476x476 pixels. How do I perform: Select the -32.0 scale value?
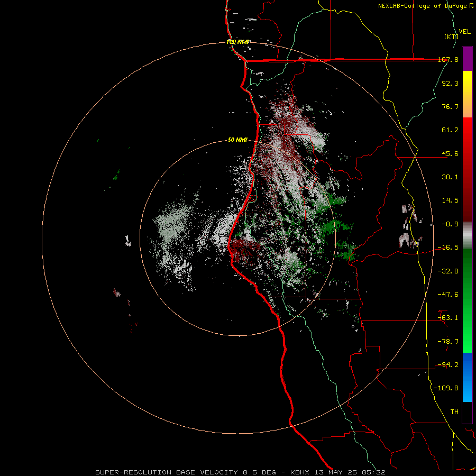(x=448, y=271)
